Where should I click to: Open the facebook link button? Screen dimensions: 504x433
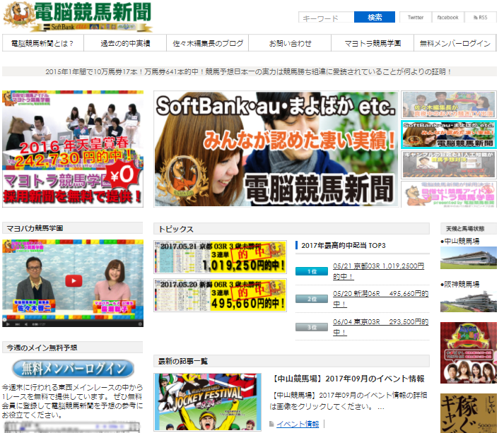447,18
